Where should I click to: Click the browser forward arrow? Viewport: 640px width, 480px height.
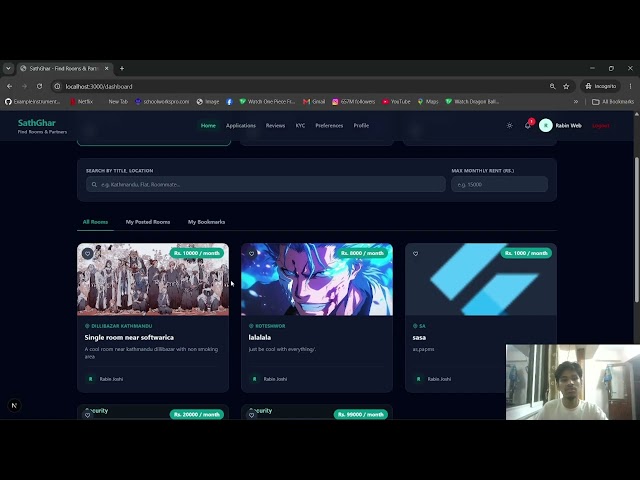pos(24,86)
